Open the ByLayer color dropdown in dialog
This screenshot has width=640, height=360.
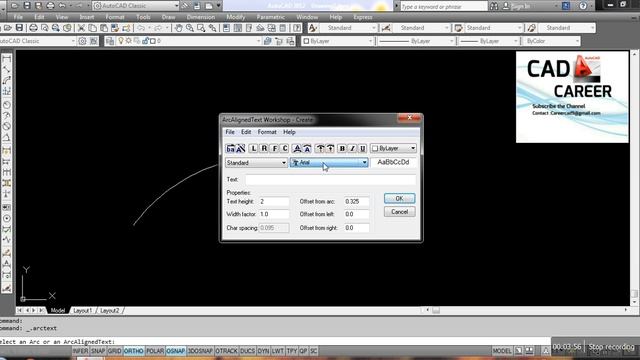393,149
